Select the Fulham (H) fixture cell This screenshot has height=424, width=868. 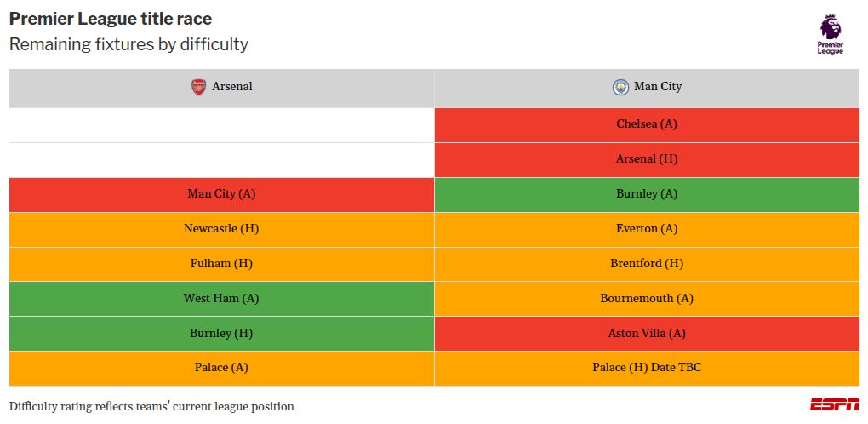tap(221, 264)
